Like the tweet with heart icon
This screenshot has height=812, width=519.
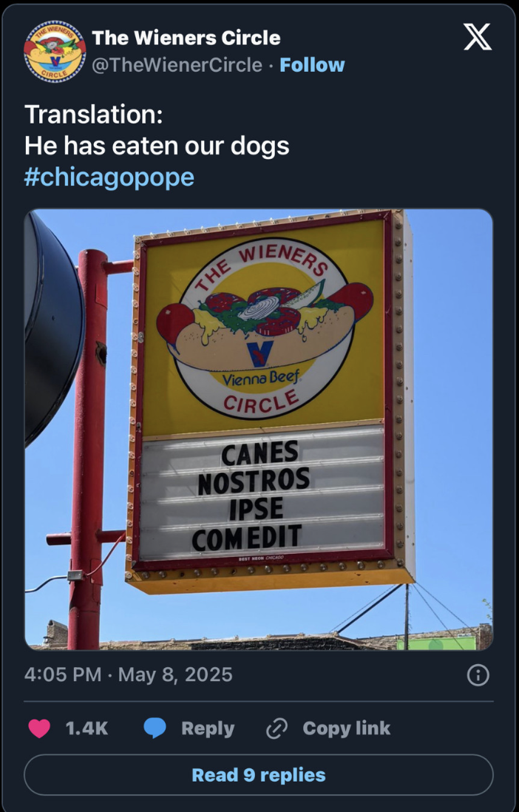[39, 728]
